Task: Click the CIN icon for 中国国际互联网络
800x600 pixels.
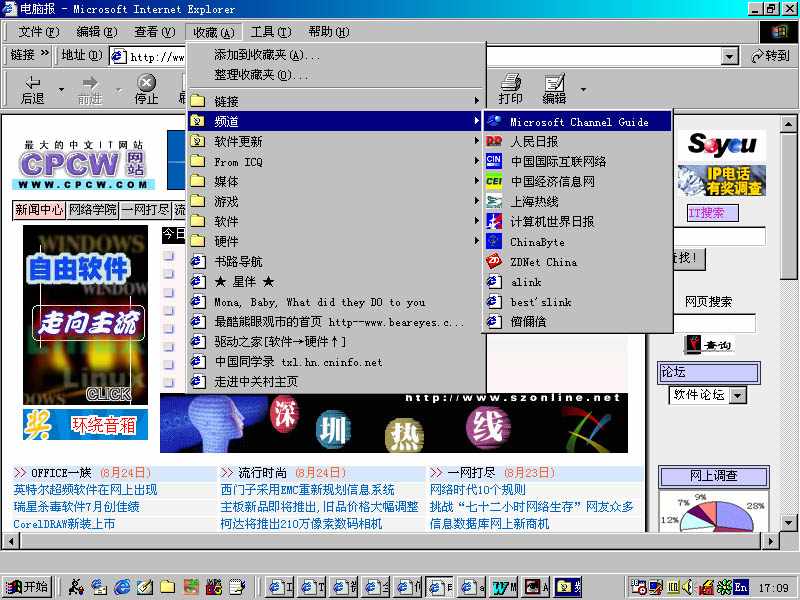Action: [x=494, y=161]
